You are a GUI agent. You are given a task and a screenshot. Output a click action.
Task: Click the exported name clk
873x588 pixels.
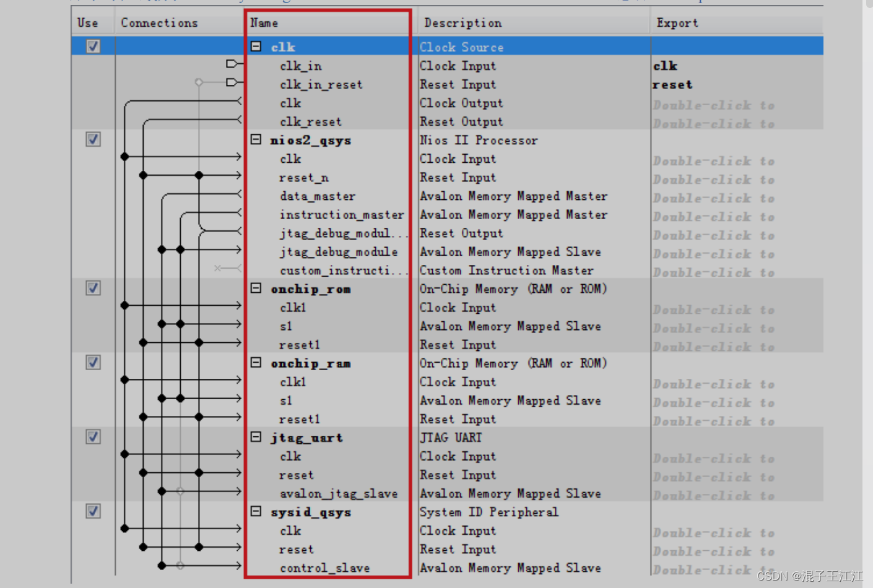(x=666, y=66)
